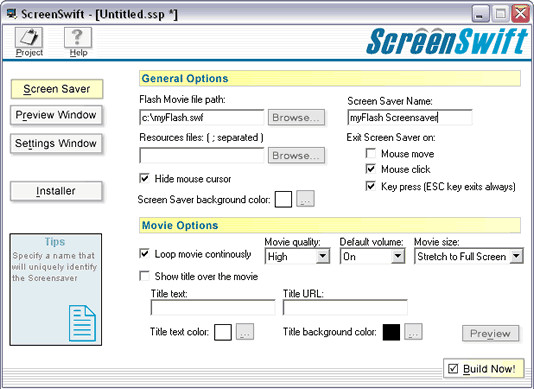Select the Screen Saver section
This screenshot has width=534, height=389.
point(57,89)
